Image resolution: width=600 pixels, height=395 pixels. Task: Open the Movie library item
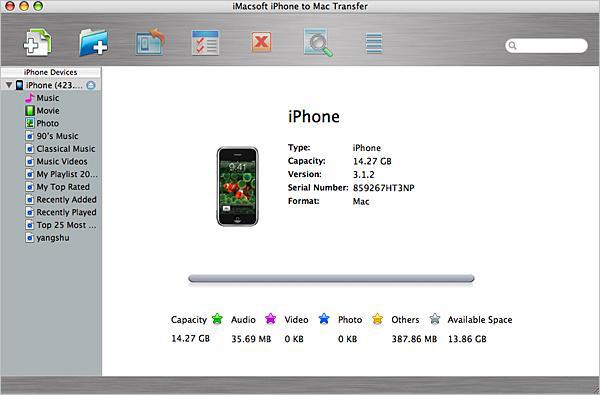[x=48, y=111]
